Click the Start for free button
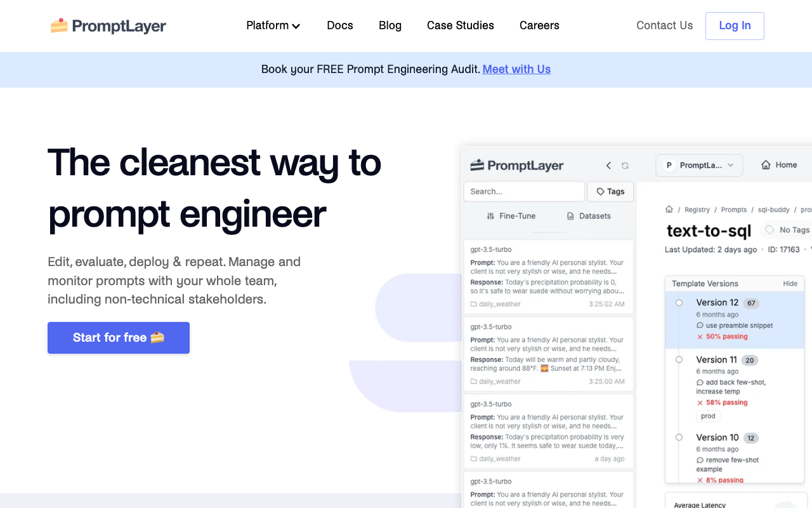812x508 pixels. [119, 338]
